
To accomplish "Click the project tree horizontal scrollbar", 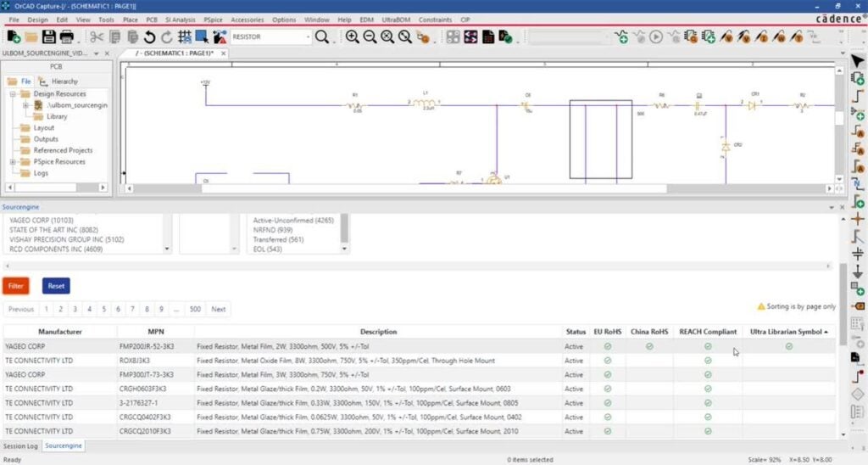I will click(46, 188).
